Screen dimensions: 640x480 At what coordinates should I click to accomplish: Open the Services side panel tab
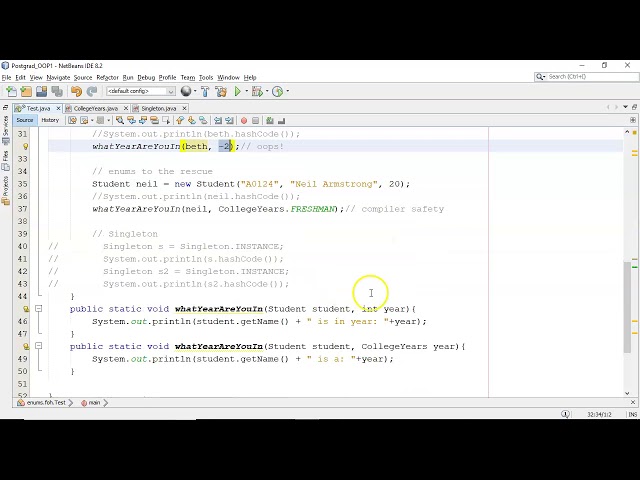pyautogui.click(x=5, y=130)
